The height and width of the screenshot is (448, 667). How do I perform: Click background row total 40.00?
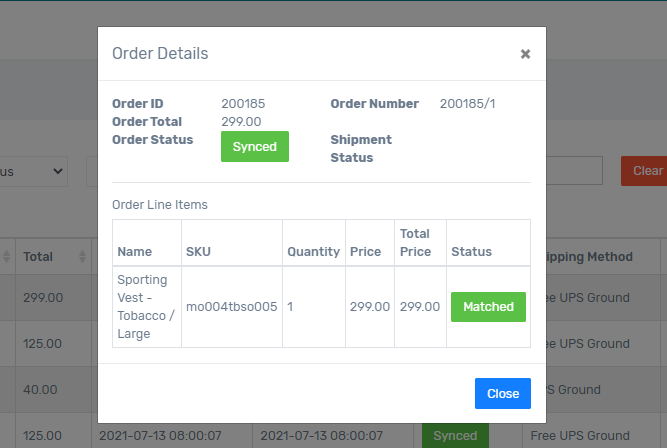coord(40,389)
